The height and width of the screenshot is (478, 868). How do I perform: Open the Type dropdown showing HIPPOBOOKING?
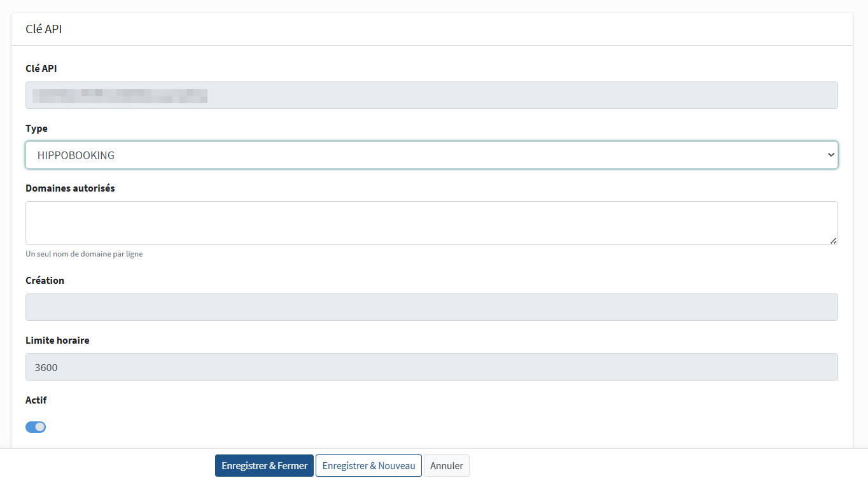tap(431, 155)
